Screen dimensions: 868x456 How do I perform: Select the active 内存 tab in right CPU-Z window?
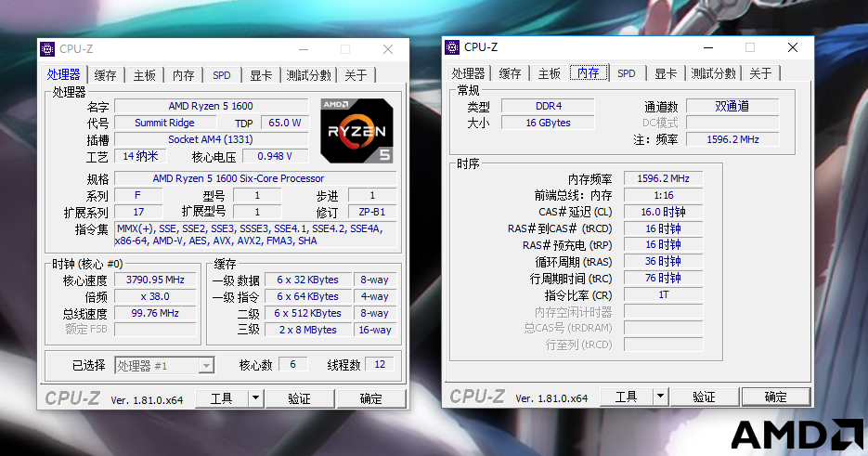point(589,72)
